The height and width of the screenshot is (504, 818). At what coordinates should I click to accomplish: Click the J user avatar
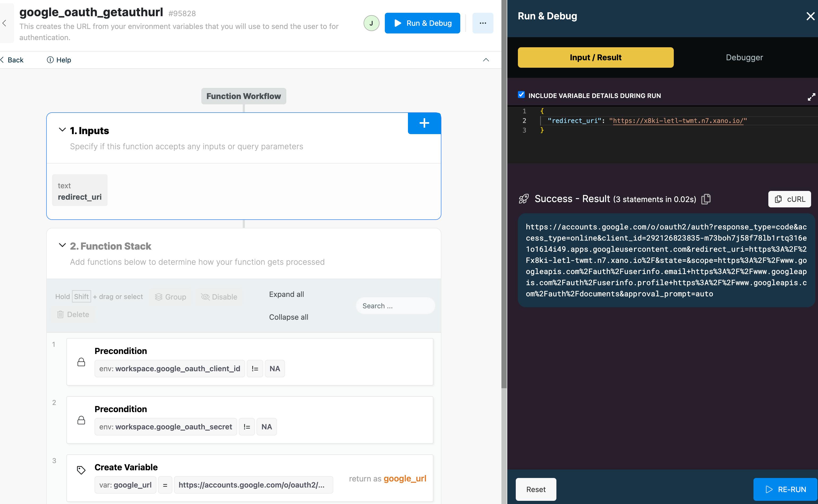tap(371, 23)
